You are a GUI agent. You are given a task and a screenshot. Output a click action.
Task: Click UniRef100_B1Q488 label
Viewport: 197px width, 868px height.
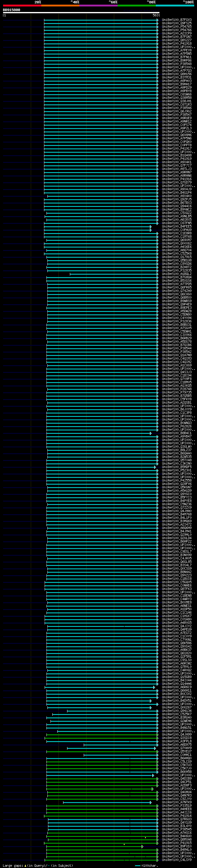point(176,155)
